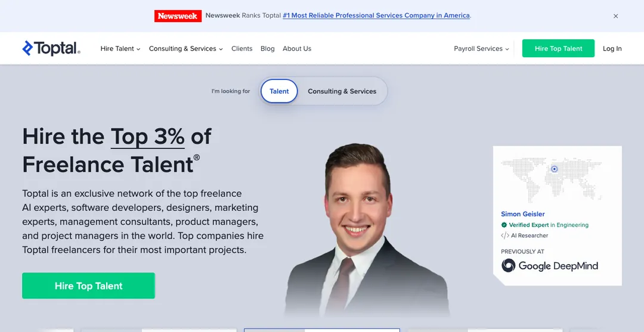The height and width of the screenshot is (332, 644).
Task: Open the Newsweek #1 Most Reliable link
Action: click(376, 15)
